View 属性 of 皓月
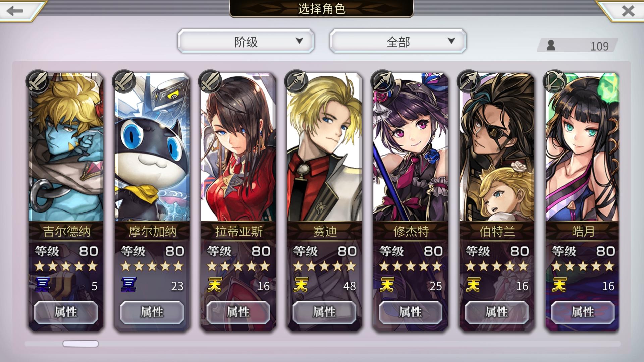The width and height of the screenshot is (644, 362). 583,312
